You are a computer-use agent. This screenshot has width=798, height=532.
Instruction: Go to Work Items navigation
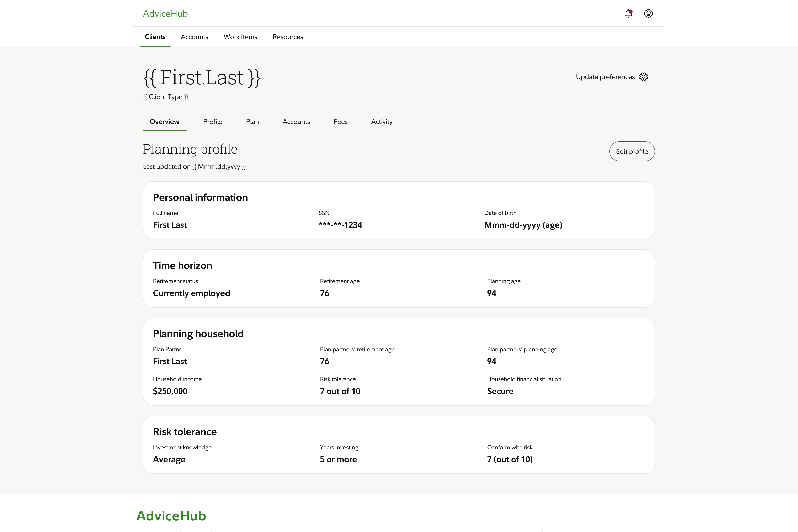pos(240,37)
